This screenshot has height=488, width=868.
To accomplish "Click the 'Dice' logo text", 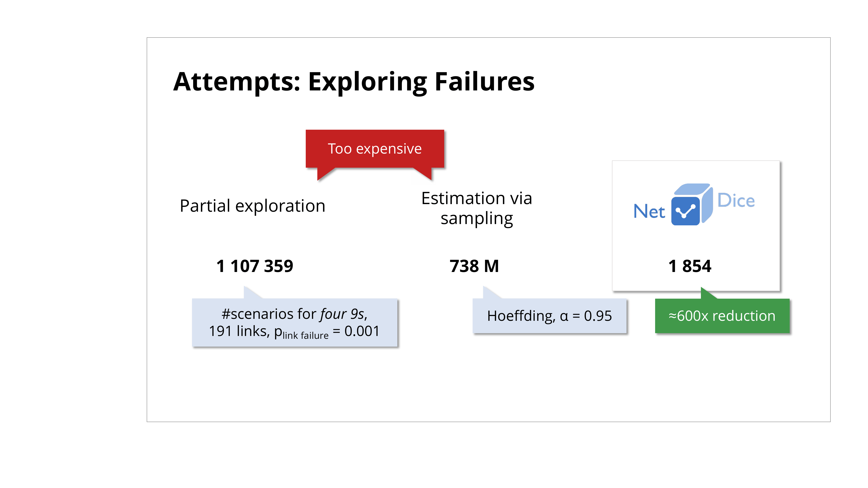I will tap(736, 200).
